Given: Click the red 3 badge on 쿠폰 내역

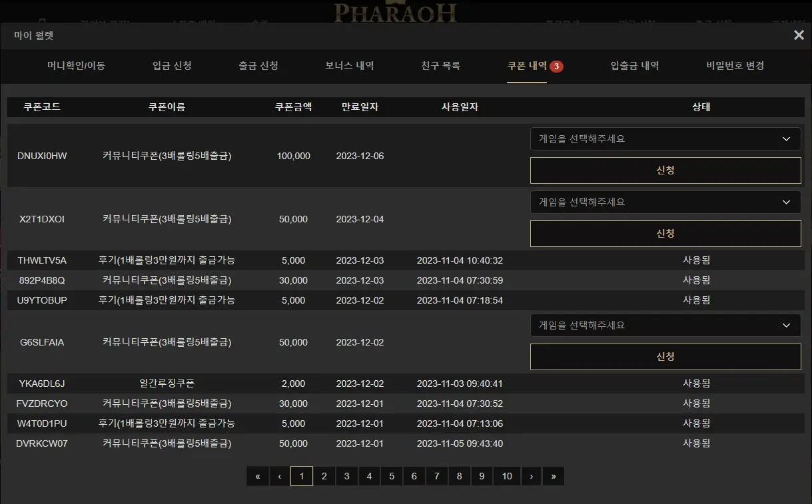Looking at the screenshot, I should (x=557, y=66).
